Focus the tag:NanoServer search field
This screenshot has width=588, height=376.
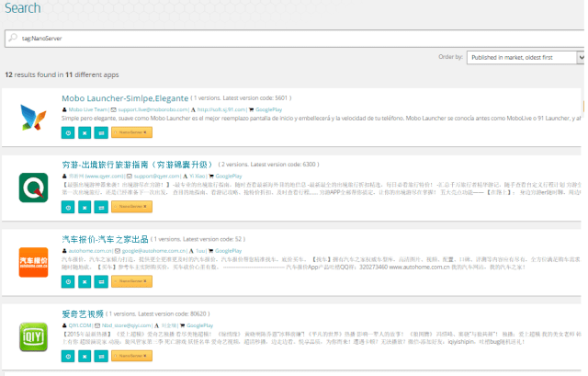click(x=294, y=38)
